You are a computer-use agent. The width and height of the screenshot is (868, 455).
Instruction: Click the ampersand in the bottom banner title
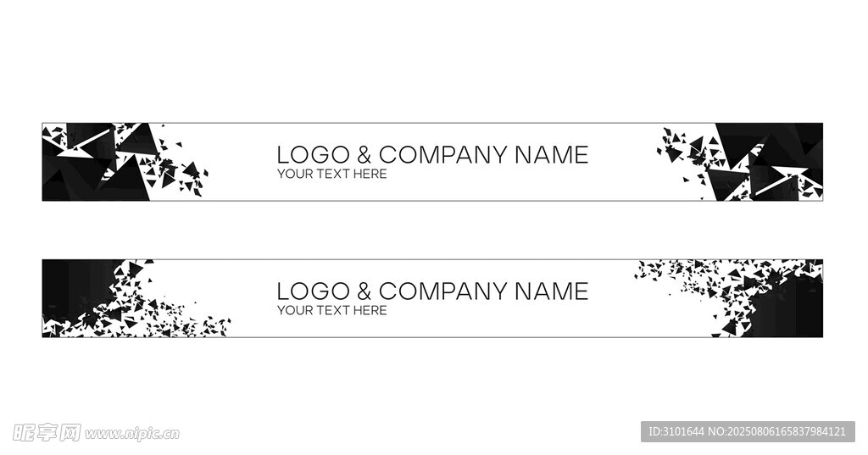tap(364, 291)
